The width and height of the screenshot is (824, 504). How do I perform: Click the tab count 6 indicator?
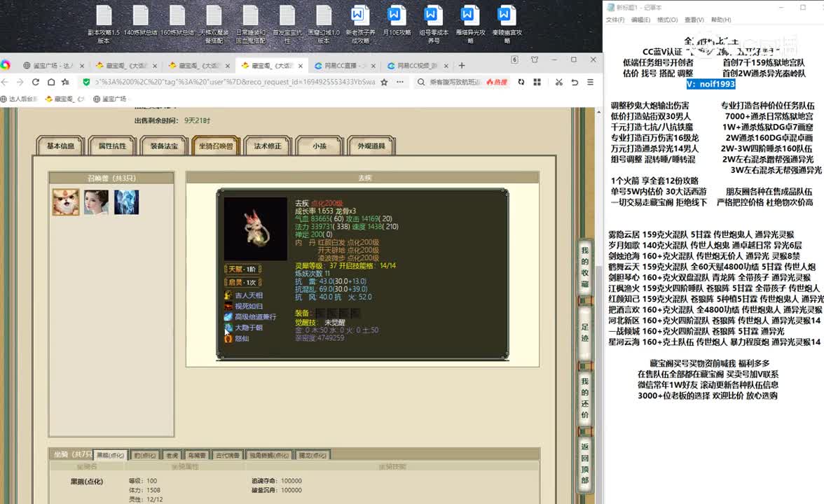click(x=514, y=60)
